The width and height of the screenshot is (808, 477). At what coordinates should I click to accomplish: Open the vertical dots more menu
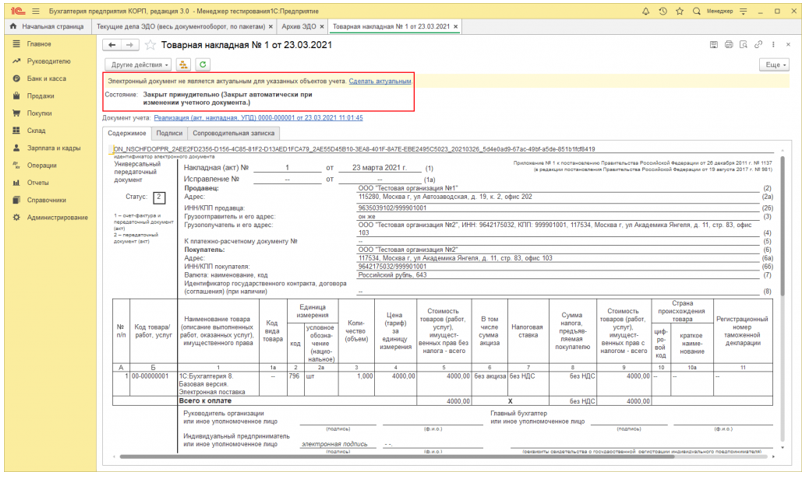pyautogui.click(x=773, y=45)
